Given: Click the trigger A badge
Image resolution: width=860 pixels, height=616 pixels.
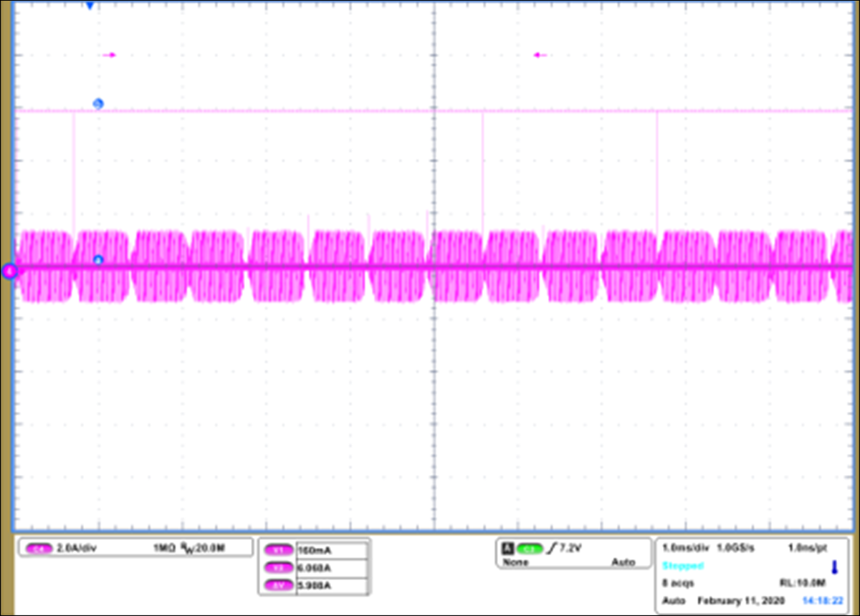Looking at the screenshot, I should (x=507, y=549).
